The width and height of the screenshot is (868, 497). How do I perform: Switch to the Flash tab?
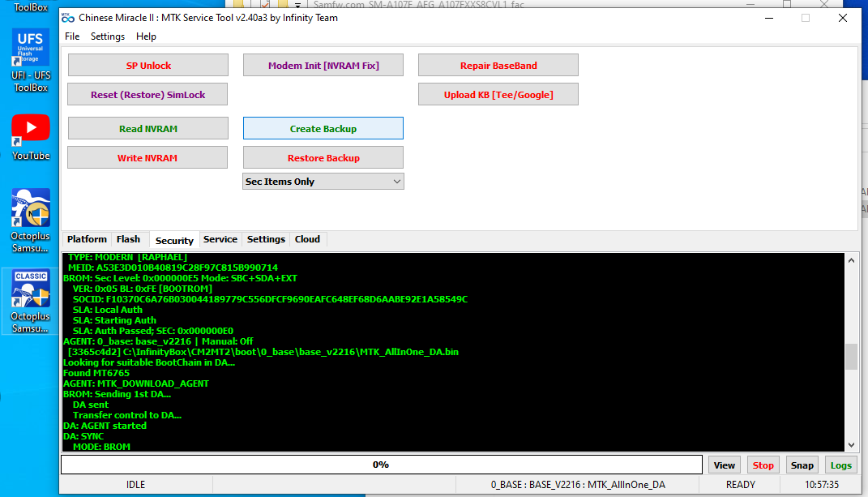pos(128,239)
